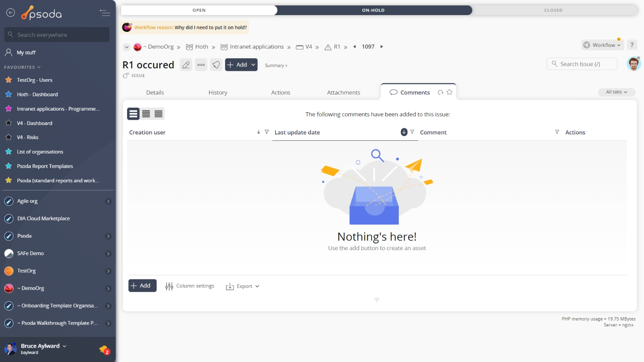This screenshot has width=644, height=362.
Task: Select the compact row density view
Action: click(x=158, y=114)
